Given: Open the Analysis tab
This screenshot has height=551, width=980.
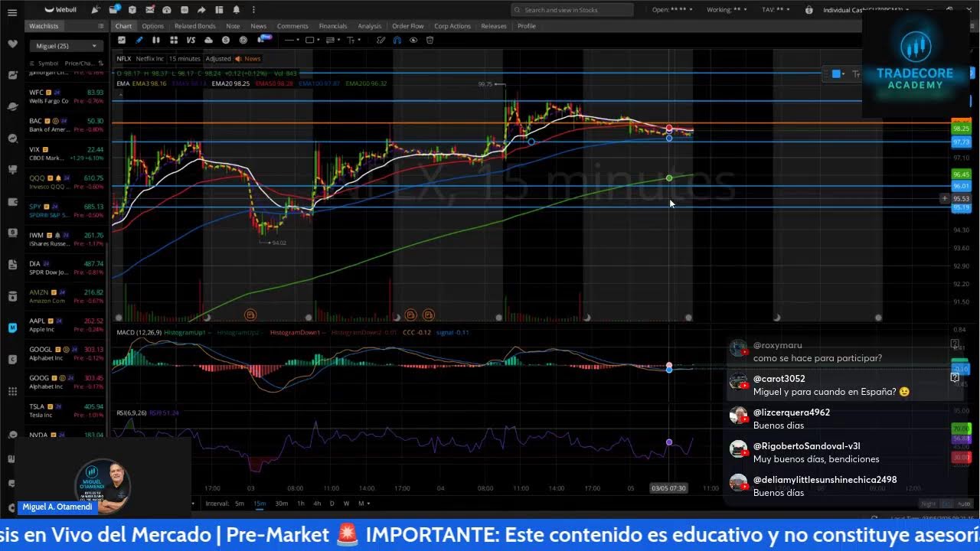Looking at the screenshot, I should [369, 26].
